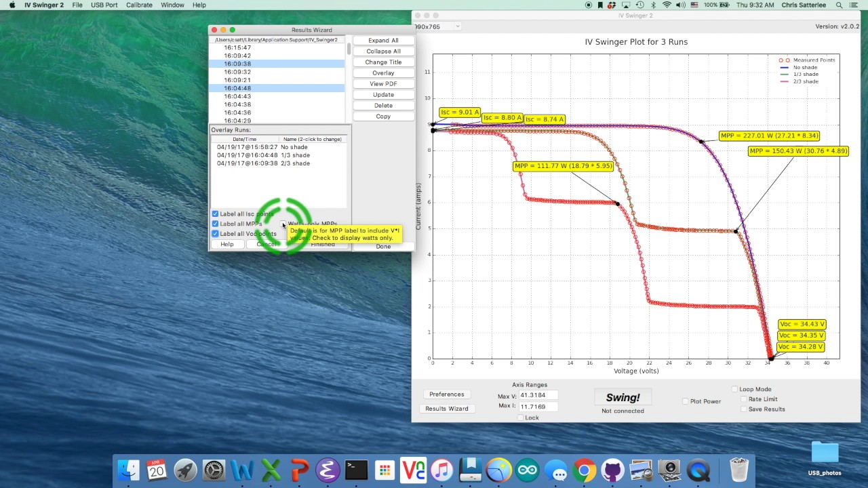
Task: Click the Change Title button
Action: coord(383,62)
